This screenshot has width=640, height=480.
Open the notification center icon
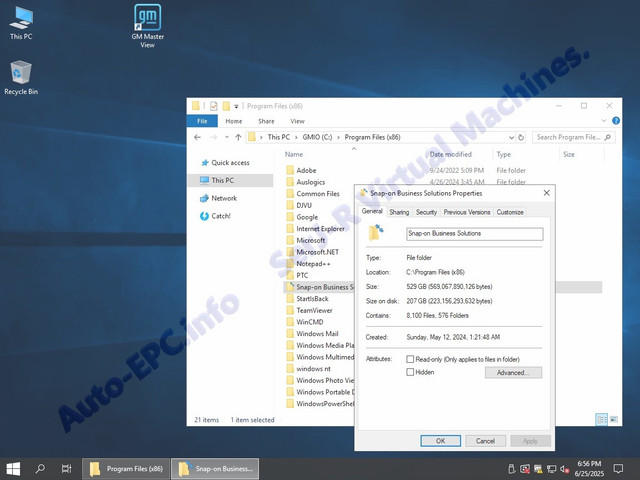[618, 469]
